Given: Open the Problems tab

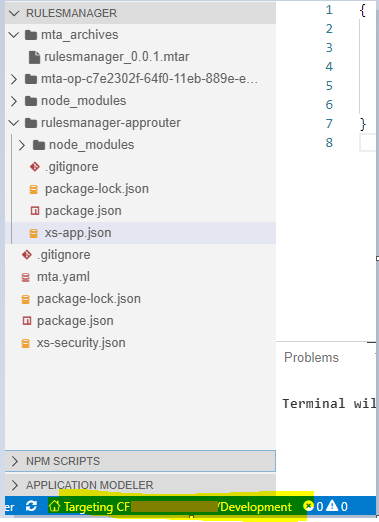Looking at the screenshot, I should click(x=311, y=357).
